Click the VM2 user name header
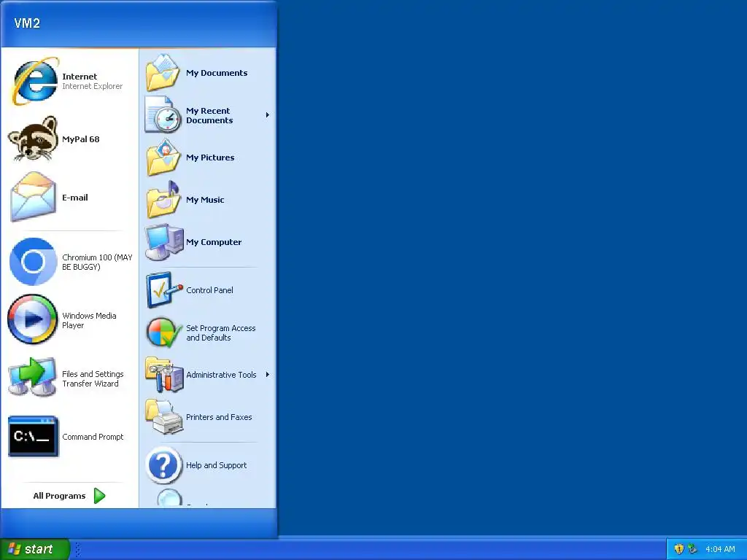The image size is (747, 560). click(x=27, y=23)
